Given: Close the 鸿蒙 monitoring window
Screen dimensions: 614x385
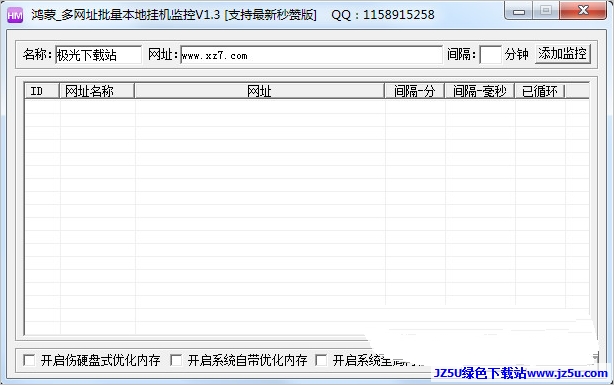Looking at the screenshot, I should (x=583, y=11).
